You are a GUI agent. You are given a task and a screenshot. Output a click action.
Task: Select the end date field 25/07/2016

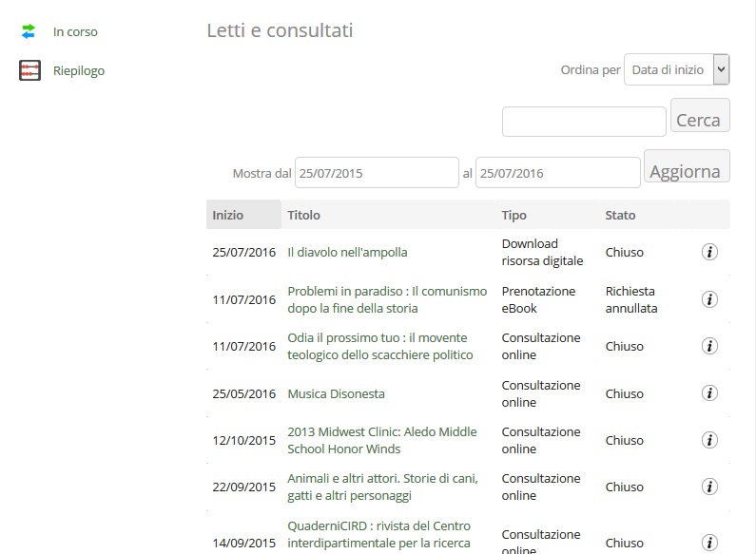pos(557,173)
